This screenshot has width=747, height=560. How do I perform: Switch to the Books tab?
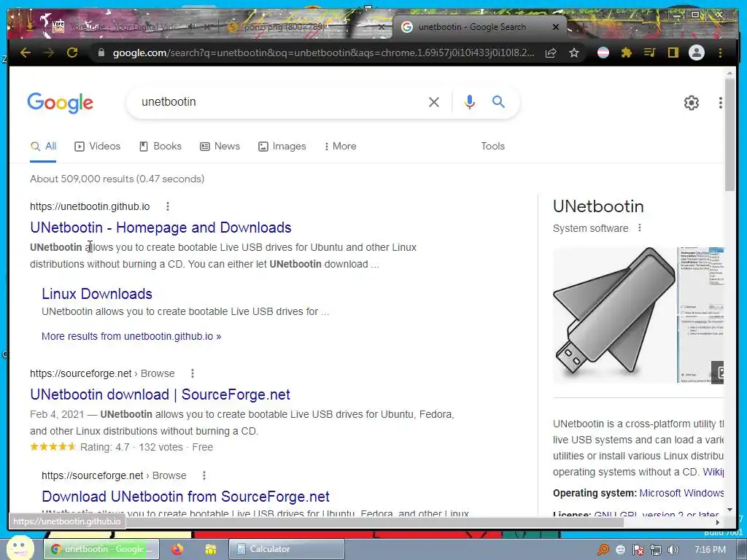click(160, 146)
